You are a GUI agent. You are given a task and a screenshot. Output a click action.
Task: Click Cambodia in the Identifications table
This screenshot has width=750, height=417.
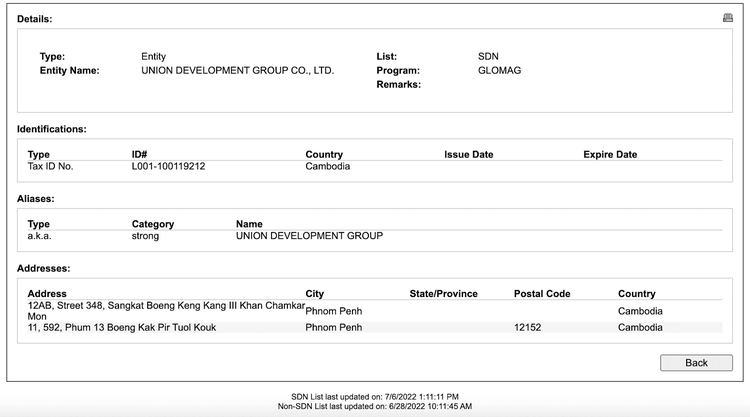coord(327,167)
